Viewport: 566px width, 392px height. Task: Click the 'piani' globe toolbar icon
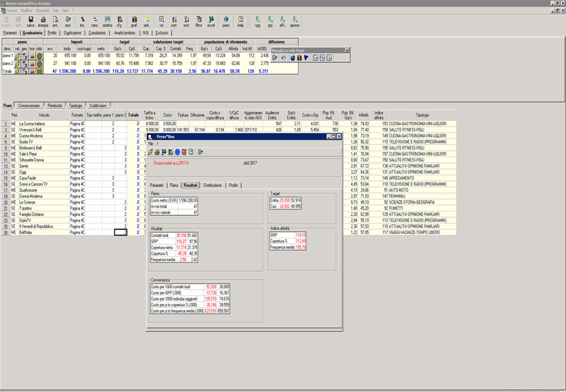226,20
